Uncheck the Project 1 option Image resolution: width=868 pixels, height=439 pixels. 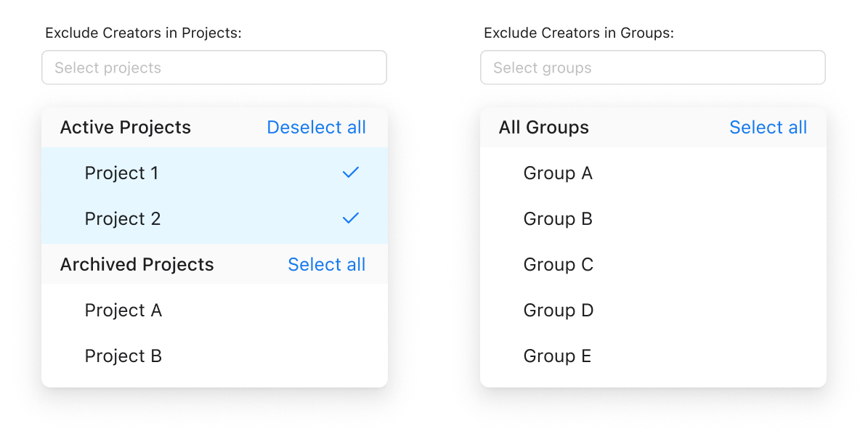(122, 173)
